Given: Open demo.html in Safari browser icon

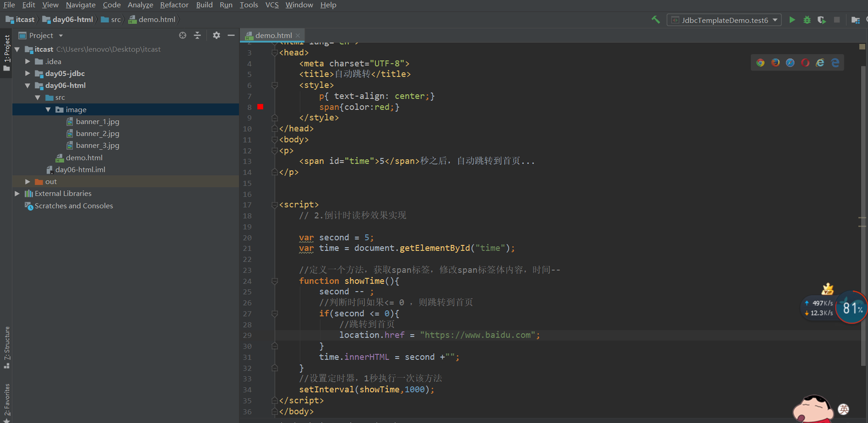Looking at the screenshot, I should (x=790, y=62).
